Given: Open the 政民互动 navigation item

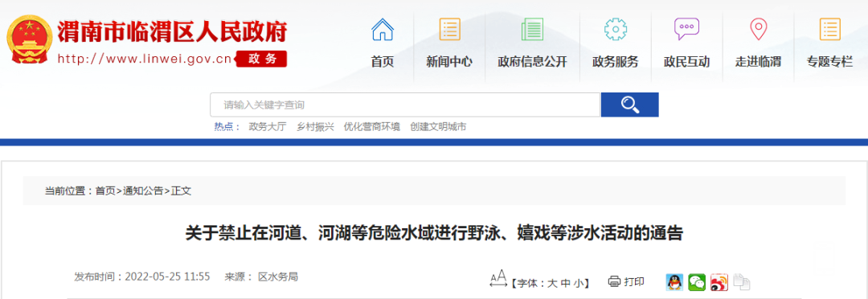Looking at the screenshot, I should [686, 62].
